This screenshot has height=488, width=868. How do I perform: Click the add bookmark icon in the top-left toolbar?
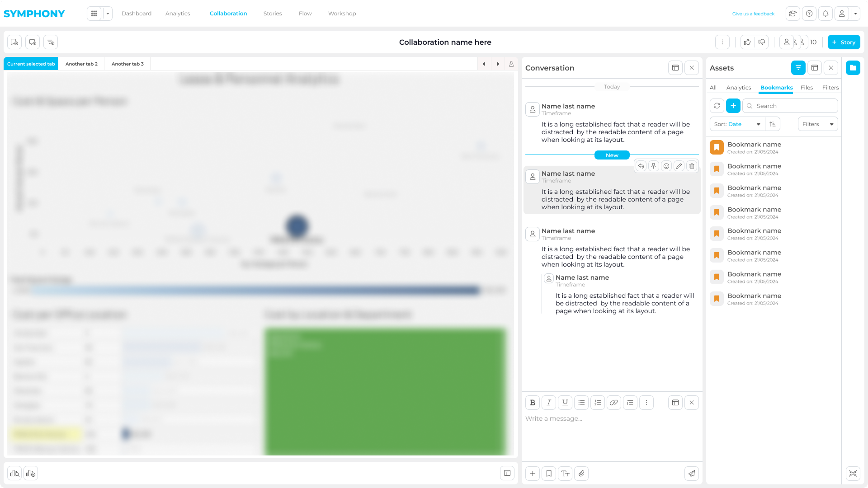click(14, 42)
